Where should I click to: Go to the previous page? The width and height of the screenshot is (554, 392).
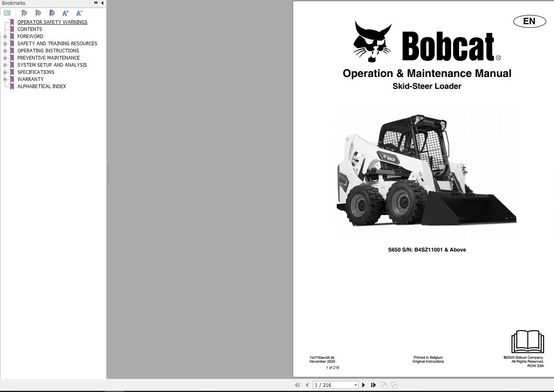307,385
